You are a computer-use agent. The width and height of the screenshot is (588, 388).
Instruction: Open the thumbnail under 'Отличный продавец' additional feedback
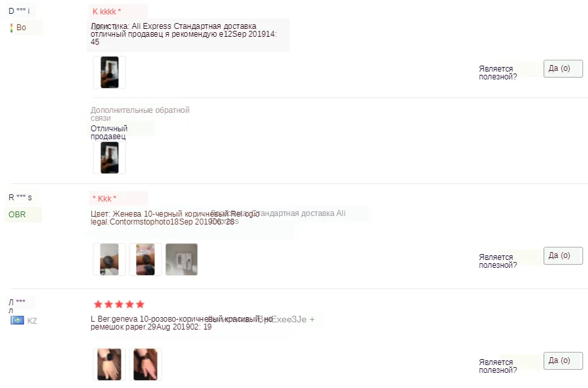[109, 158]
